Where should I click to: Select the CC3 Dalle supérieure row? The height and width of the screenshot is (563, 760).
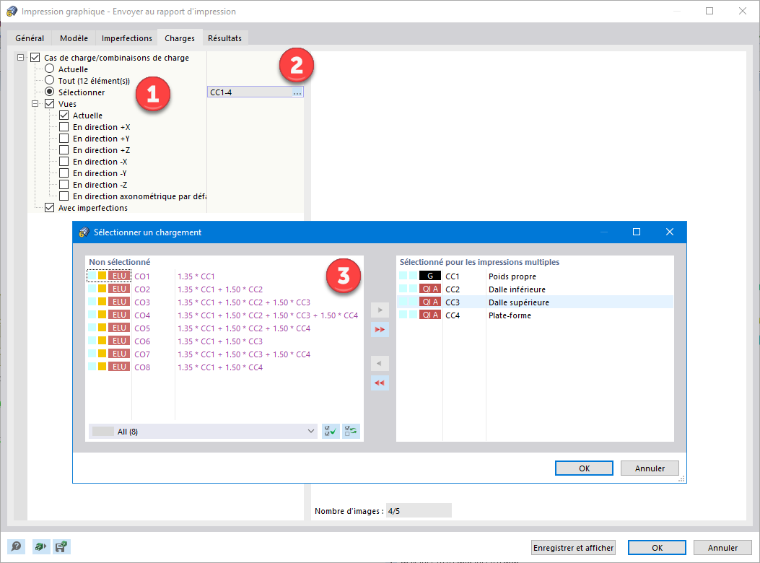535,302
